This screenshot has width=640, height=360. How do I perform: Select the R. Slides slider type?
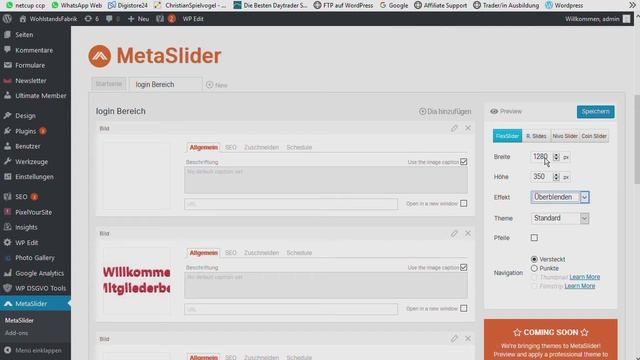[536, 136]
